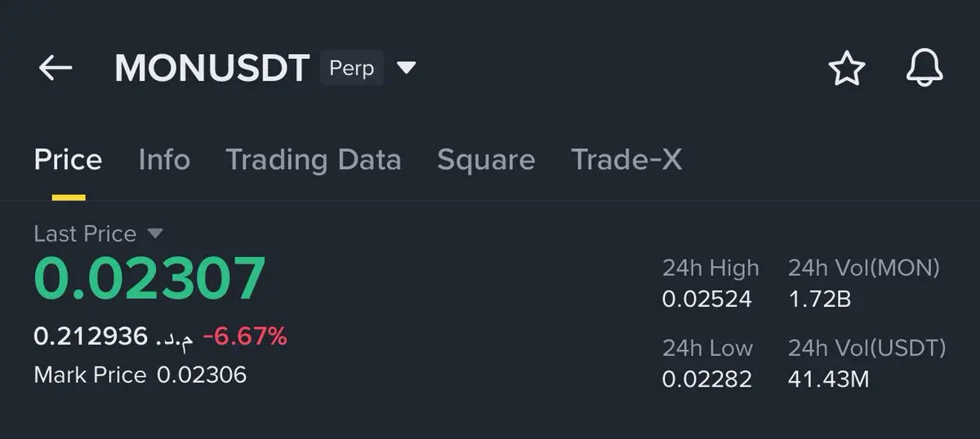Viewport: 980px width, 439px height.
Task: Tap the large 0.02307 last price
Action: coord(150,279)
